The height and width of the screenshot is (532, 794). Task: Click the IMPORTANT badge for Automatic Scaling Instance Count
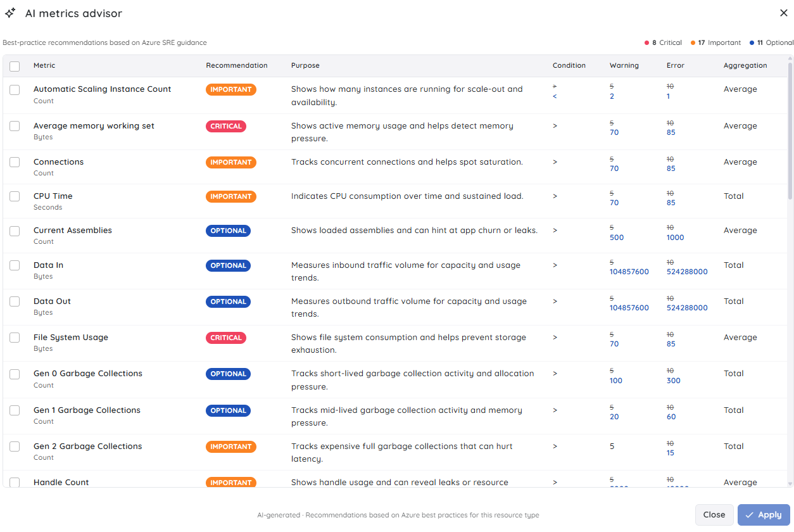(x=231, y=89)
